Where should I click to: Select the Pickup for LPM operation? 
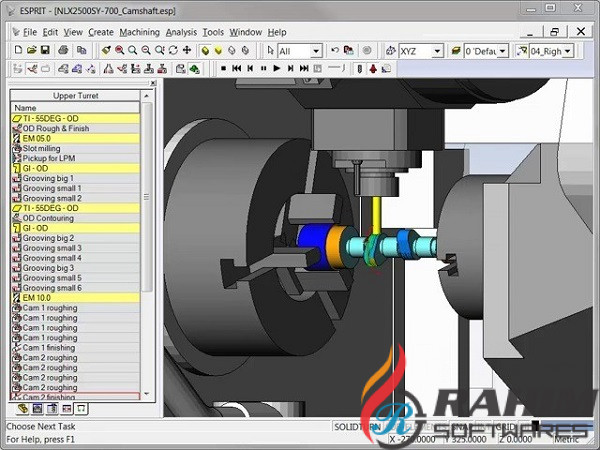[75, 158]
